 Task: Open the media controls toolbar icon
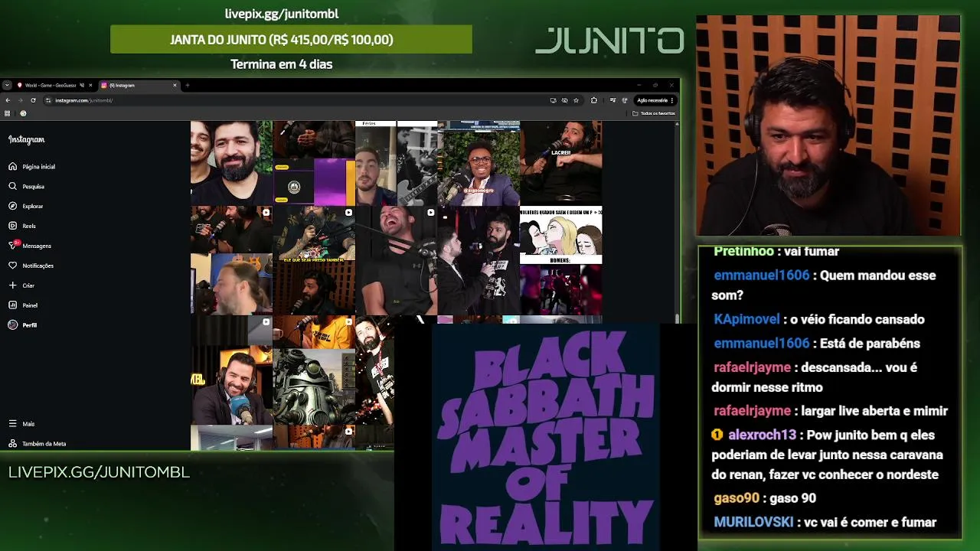point(612,100)
